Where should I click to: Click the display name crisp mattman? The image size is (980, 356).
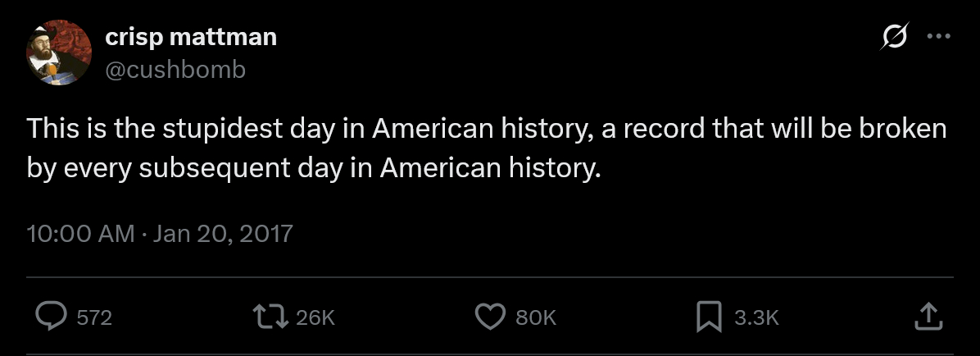(191, 37)
